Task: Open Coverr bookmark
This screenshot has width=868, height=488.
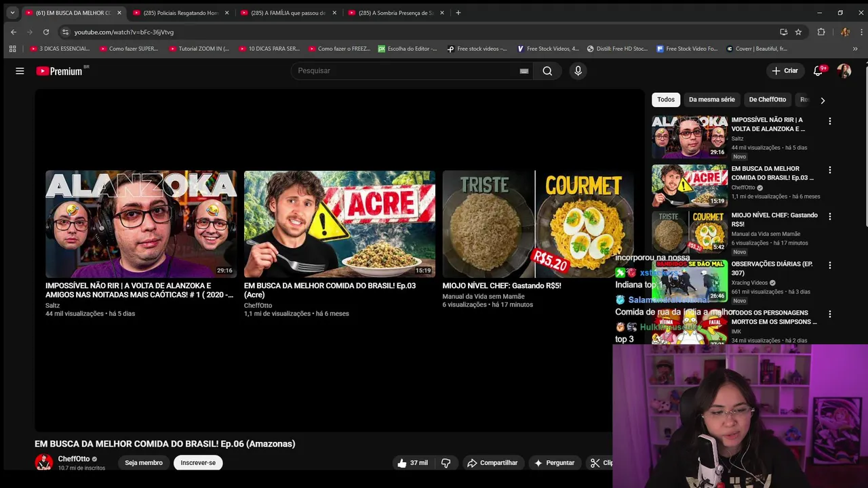Action: coord(757,49)
